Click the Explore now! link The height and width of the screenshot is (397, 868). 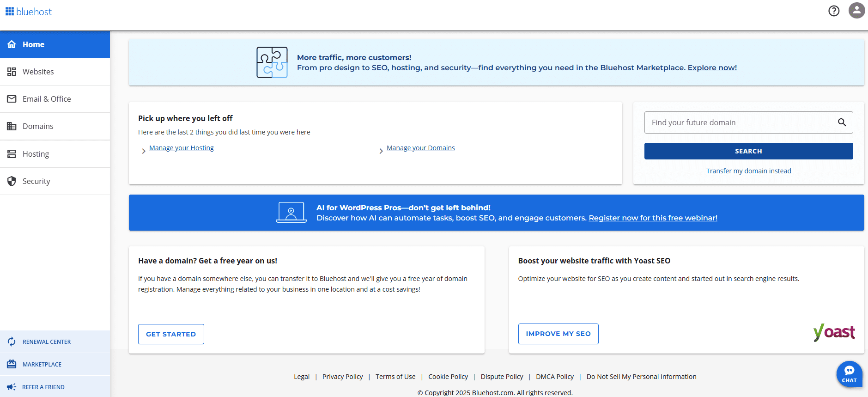[712, 67]
